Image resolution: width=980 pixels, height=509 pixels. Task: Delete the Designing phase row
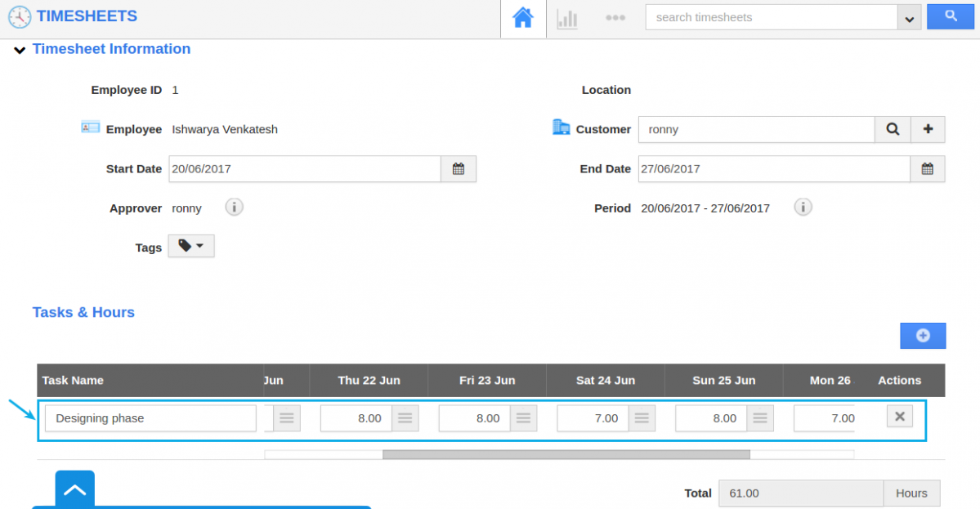coord(899,416)
